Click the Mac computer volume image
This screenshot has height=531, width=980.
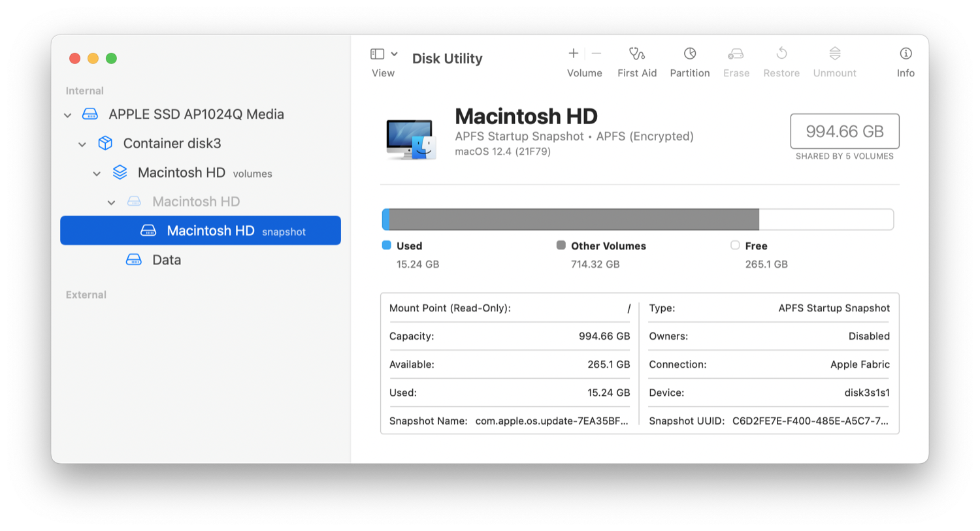410,139
